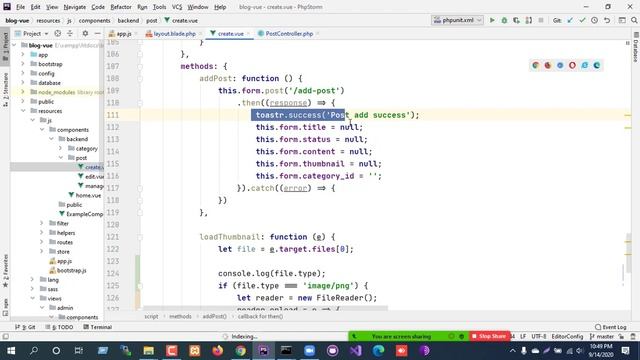Click EditorConfig in status bar
640x360 pixels.
tap(567, 336)
